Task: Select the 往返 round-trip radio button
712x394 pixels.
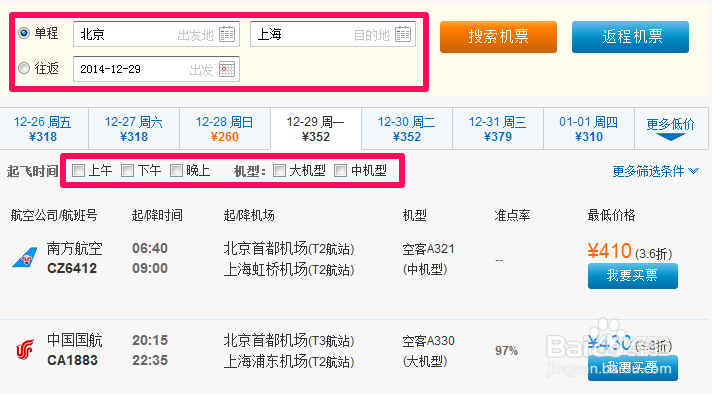Action: point(24,68)
